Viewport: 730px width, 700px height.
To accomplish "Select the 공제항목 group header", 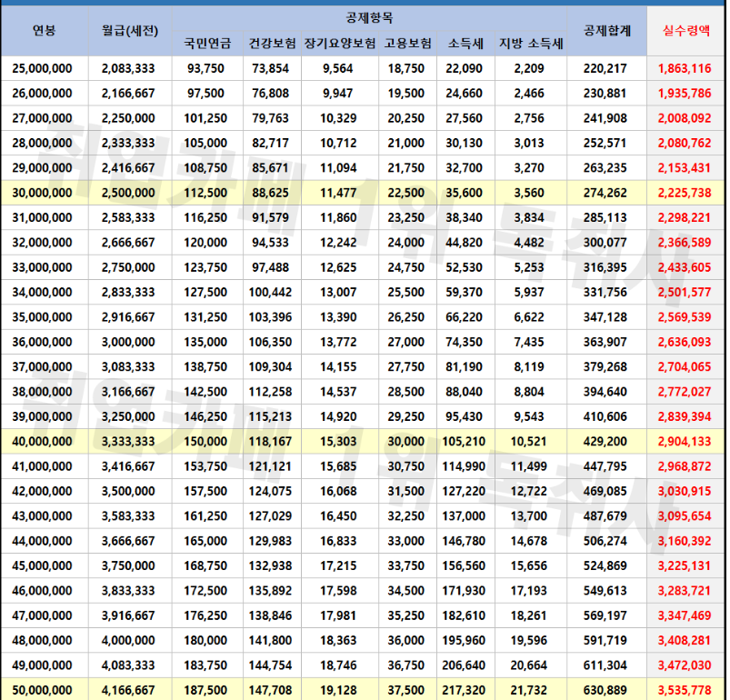I will [x=369, y=18].
